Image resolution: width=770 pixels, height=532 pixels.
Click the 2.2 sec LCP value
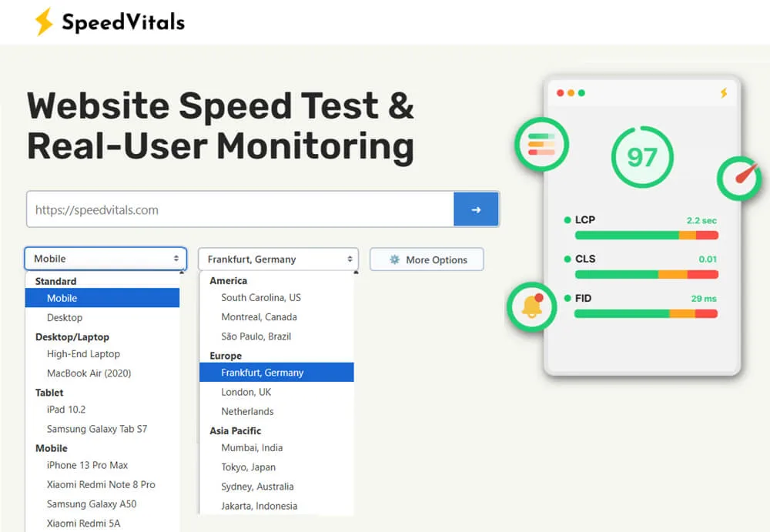(x=701, y=220)
